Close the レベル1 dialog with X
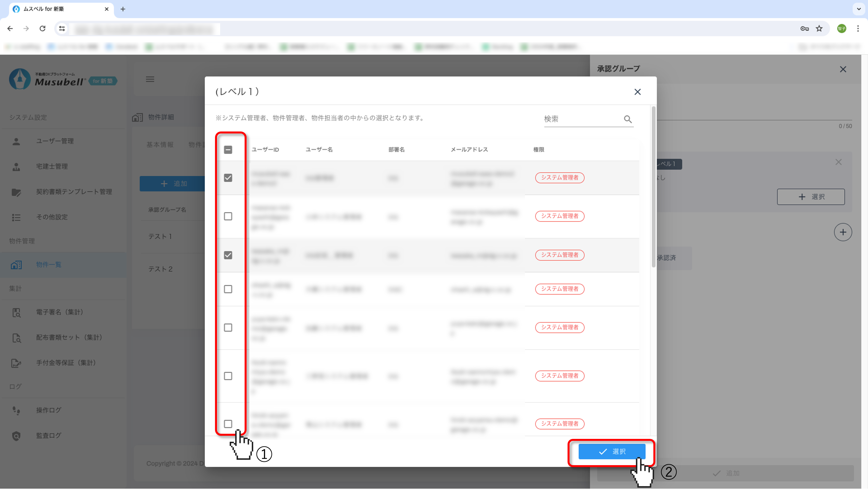The image size is (868, 493). (x=637, y=92)
